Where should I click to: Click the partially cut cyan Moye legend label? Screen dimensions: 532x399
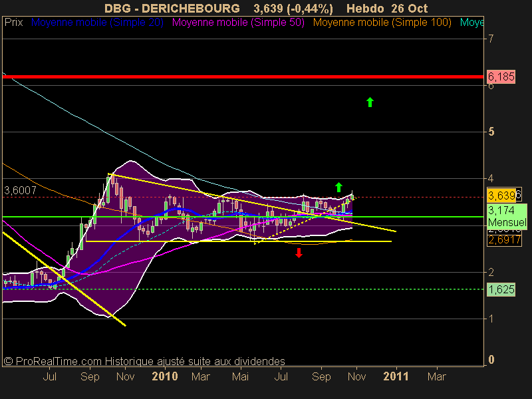[471, 23]
